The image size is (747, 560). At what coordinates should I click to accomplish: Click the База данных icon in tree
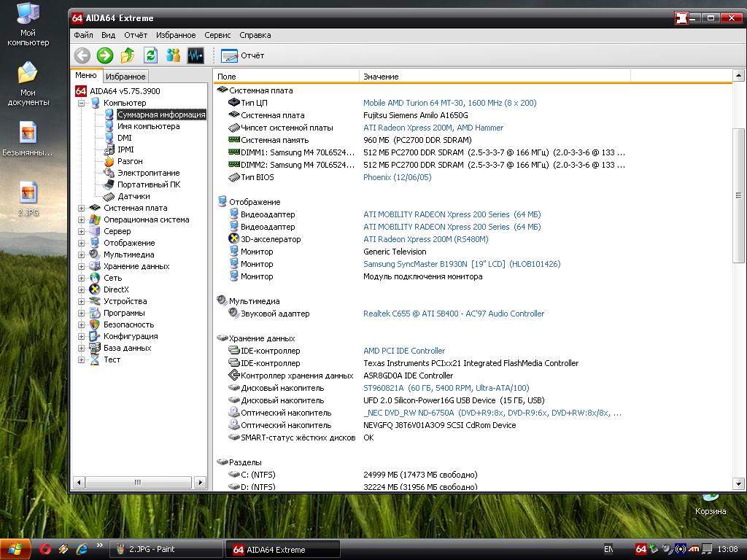(95, 348)
